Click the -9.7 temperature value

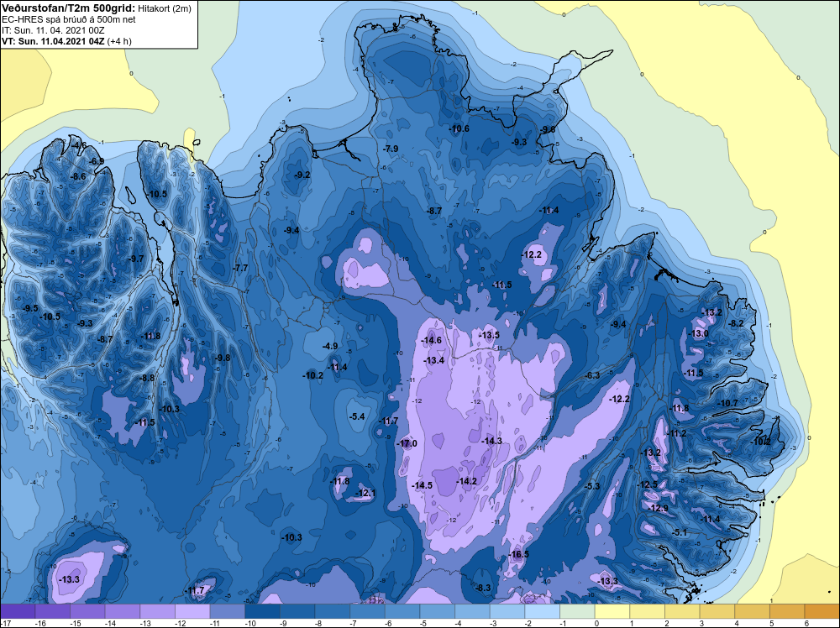[137, 259]
